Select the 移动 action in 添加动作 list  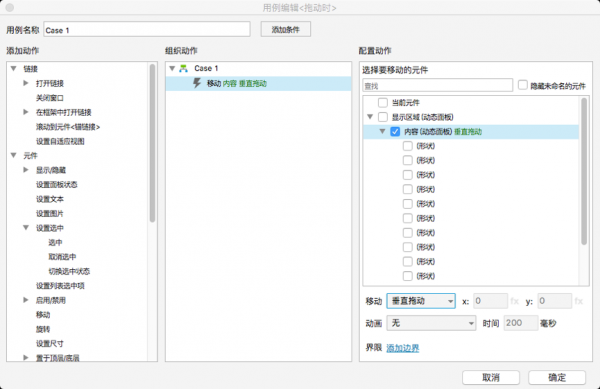click(x=43, y=315)
